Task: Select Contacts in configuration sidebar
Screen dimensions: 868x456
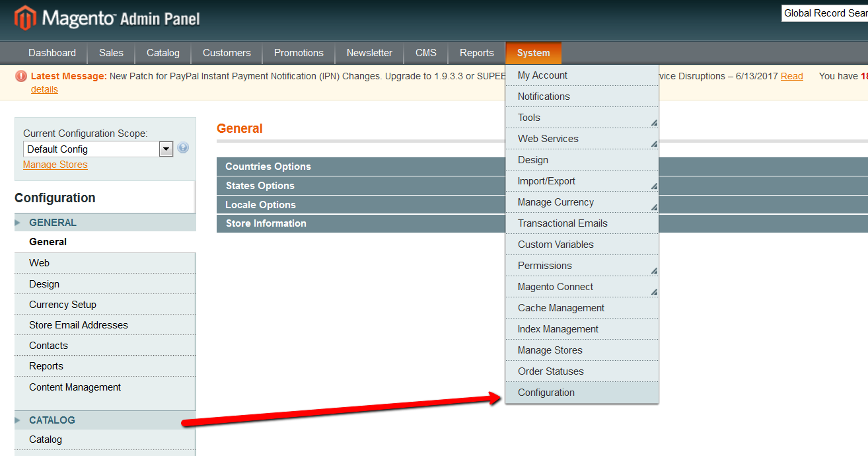Action: coord(105,346)
